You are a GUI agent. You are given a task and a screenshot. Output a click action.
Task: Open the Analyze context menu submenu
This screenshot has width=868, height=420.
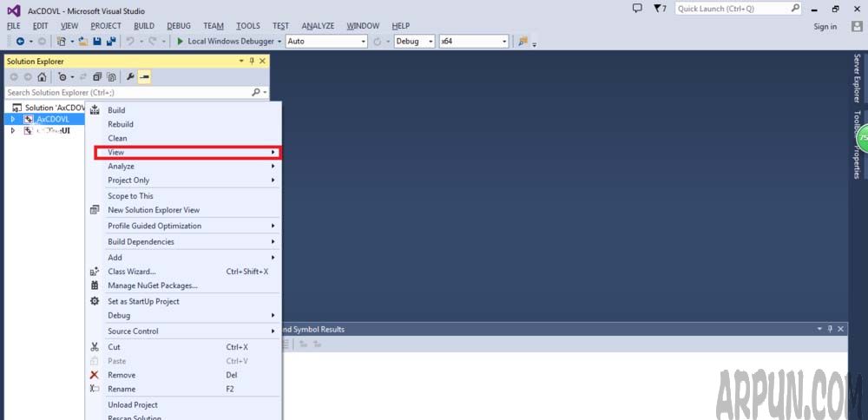tap(184, 166)
